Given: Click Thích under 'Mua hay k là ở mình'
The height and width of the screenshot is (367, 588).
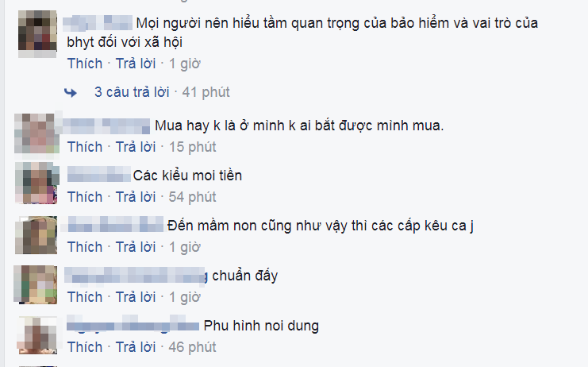Looking at the screenshot, I should (x=85, y=147).
